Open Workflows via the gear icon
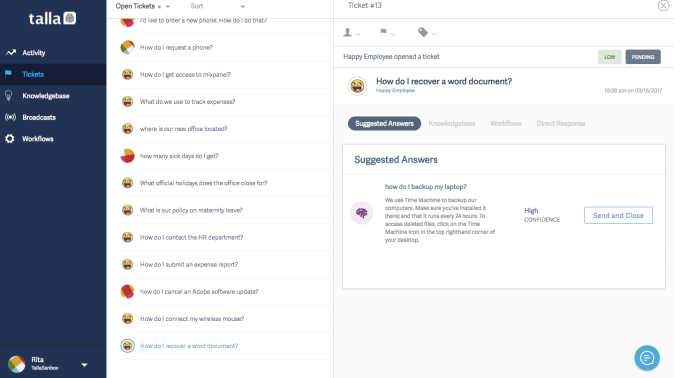Image resolution: width=680 pixels, height=378 pixels. [x=10, y=139]
